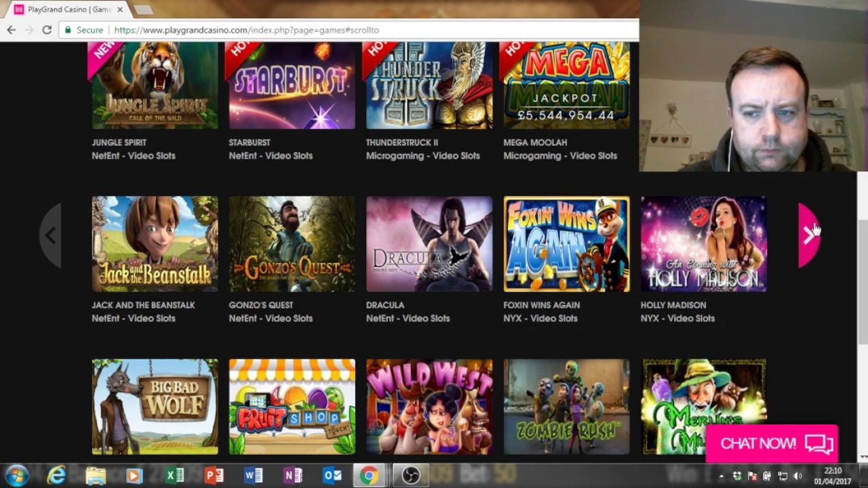The width and height of the screenshot is (868, 488).
Task: Open the Holly Madison game thumbnail
Action: 704,244
